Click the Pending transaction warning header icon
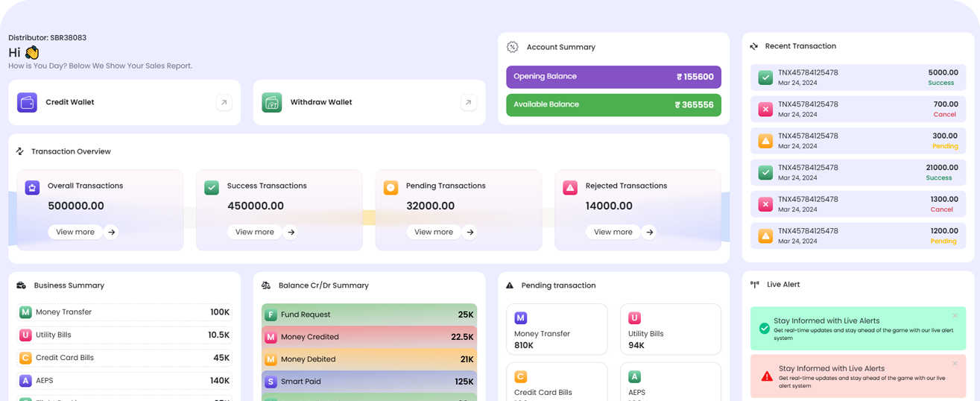 pos(510,285)
